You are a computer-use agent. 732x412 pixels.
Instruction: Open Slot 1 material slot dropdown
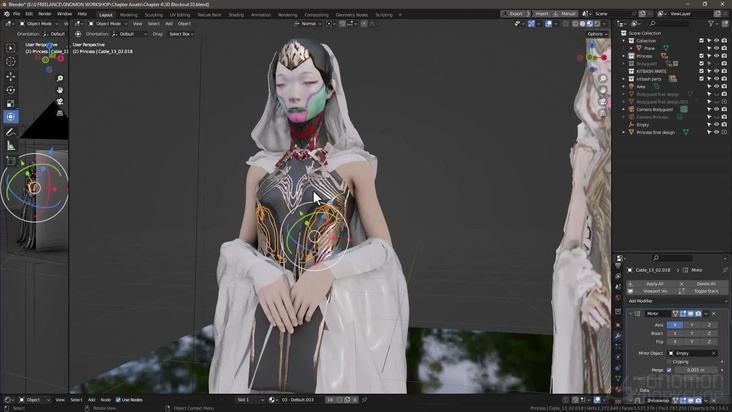(250, 400)
